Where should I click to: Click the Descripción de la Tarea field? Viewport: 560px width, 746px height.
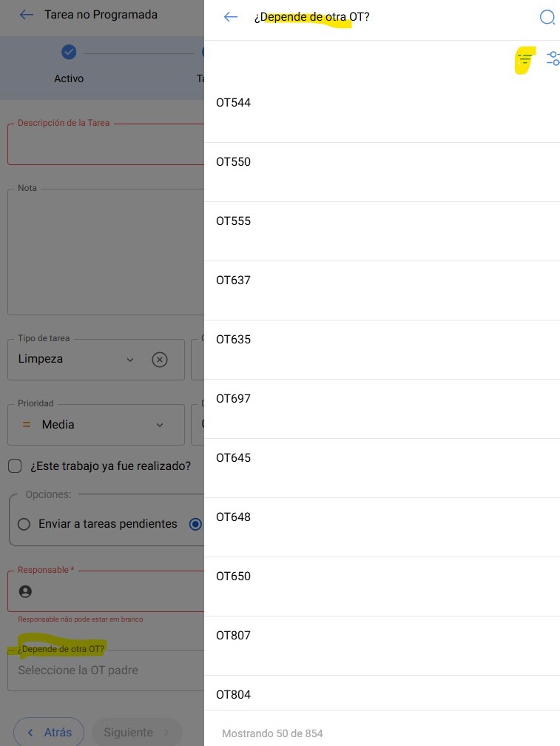[x=105, y=144]
